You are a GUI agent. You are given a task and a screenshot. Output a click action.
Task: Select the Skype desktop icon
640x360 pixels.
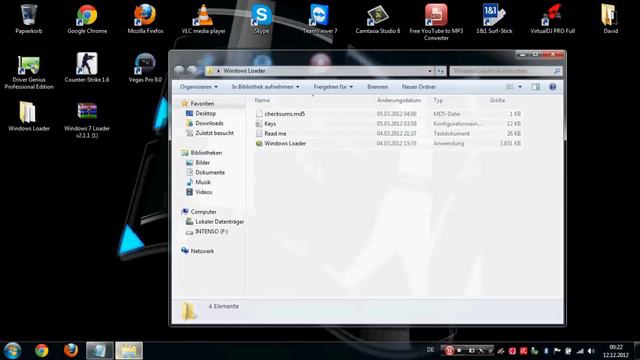[x=261, y=19]
